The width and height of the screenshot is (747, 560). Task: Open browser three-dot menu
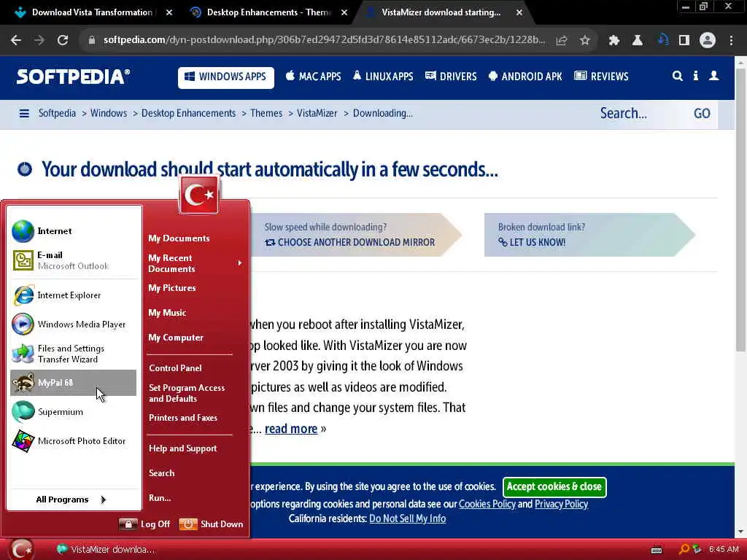[731, 41]
